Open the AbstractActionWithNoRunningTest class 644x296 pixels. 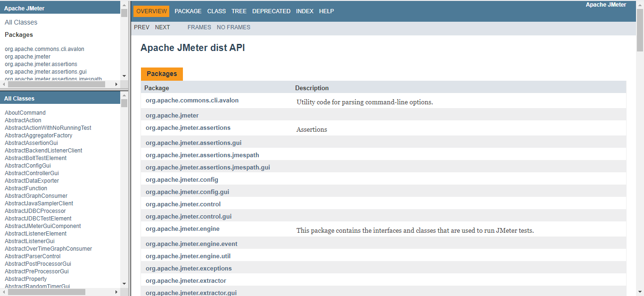coord(48,128)
